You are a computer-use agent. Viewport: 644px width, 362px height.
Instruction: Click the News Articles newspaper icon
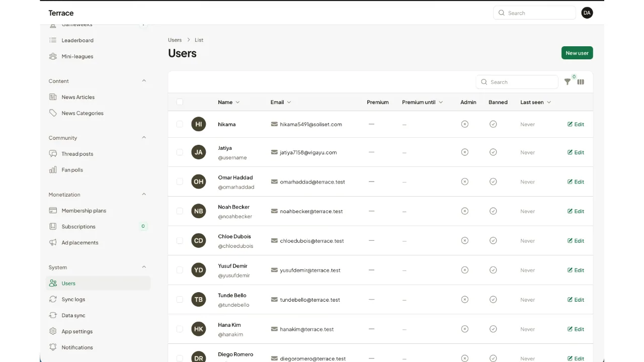click(53, 97)
